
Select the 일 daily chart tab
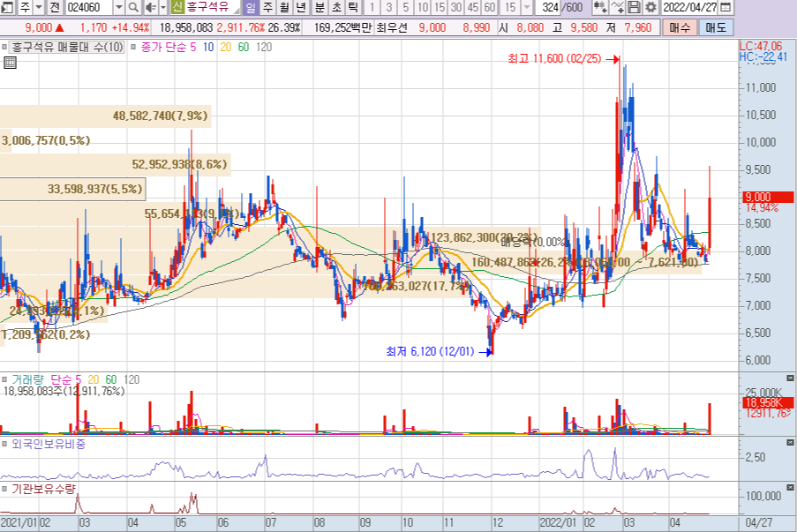(251, 7)
